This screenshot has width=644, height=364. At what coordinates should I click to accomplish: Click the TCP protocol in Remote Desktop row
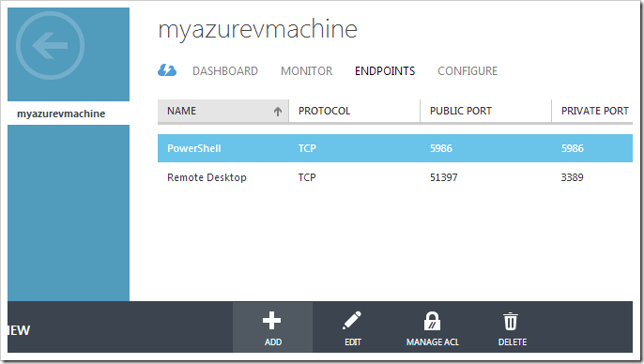[307, 177]
